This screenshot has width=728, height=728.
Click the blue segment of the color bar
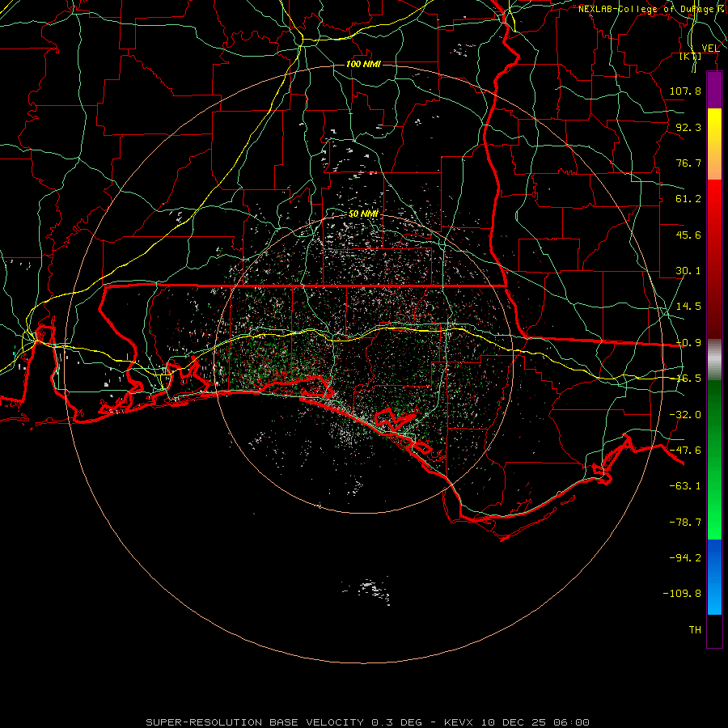tap(714, 577)
